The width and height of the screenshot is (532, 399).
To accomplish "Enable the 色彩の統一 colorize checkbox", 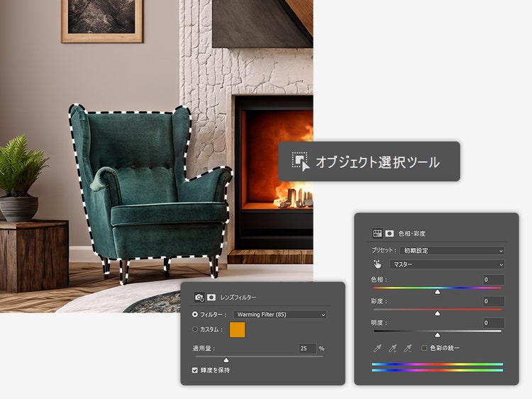I will tap(424, 348).
